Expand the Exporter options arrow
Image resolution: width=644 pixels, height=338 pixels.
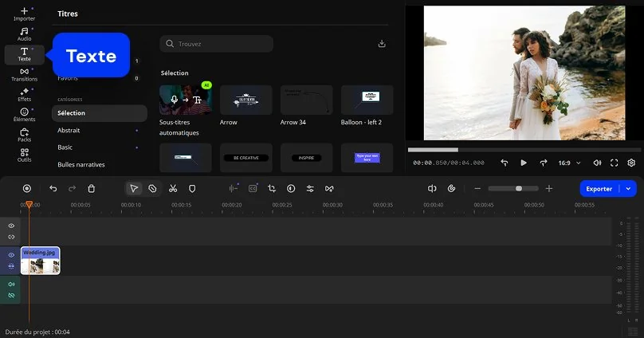629,189
